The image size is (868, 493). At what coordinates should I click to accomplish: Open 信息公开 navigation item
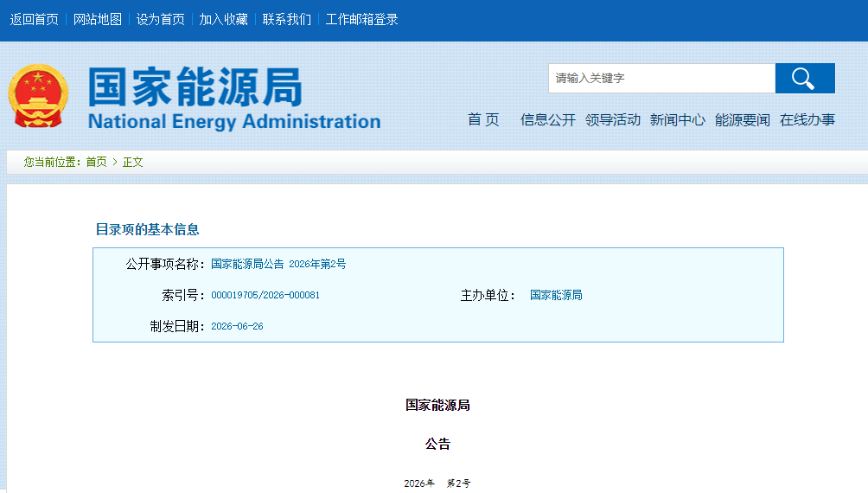pos(548,119)
